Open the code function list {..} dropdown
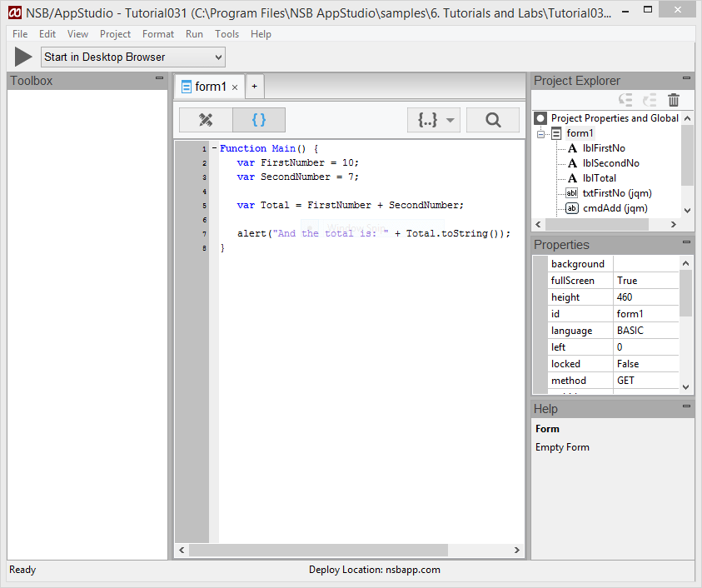This screenshot has width=702, height=588. pyautogui.click(x=434, y=120)
